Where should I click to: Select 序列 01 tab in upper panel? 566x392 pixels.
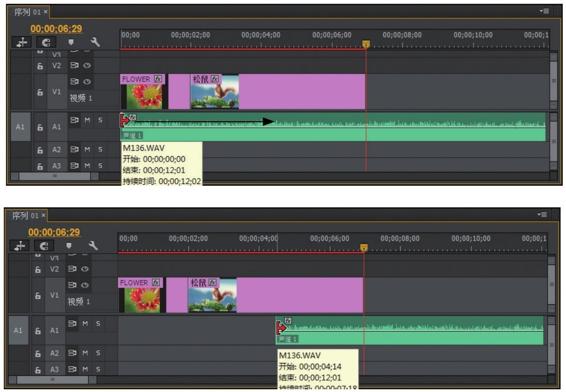pos(27,12)
